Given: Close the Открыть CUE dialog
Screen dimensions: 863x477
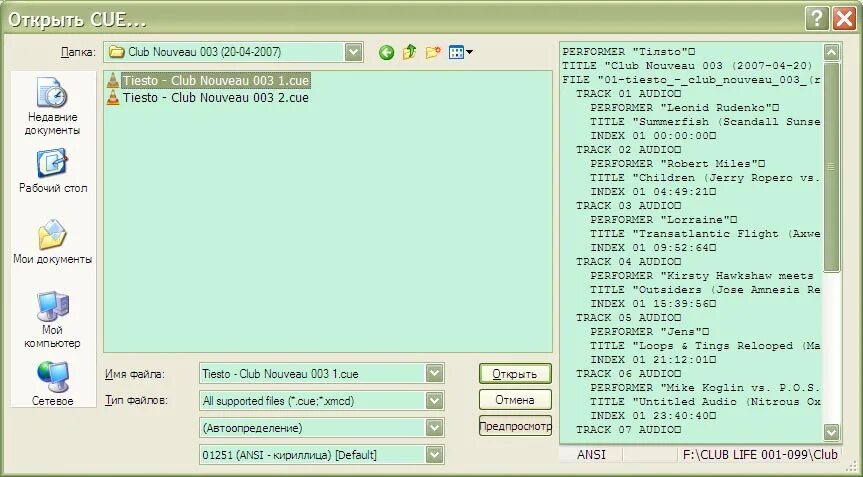Looking at the screenshot, I should 844,19.
